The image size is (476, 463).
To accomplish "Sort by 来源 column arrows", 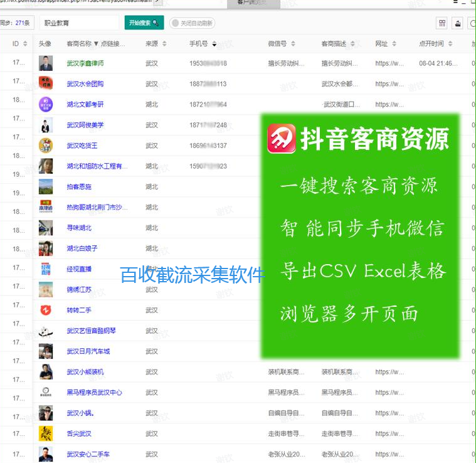I will pyautogui.click(x=164, y=44).
